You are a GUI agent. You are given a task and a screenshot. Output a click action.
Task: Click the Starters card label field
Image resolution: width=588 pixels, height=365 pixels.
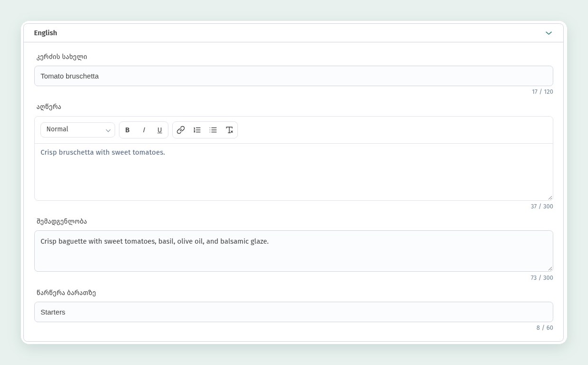pos(294,312)
